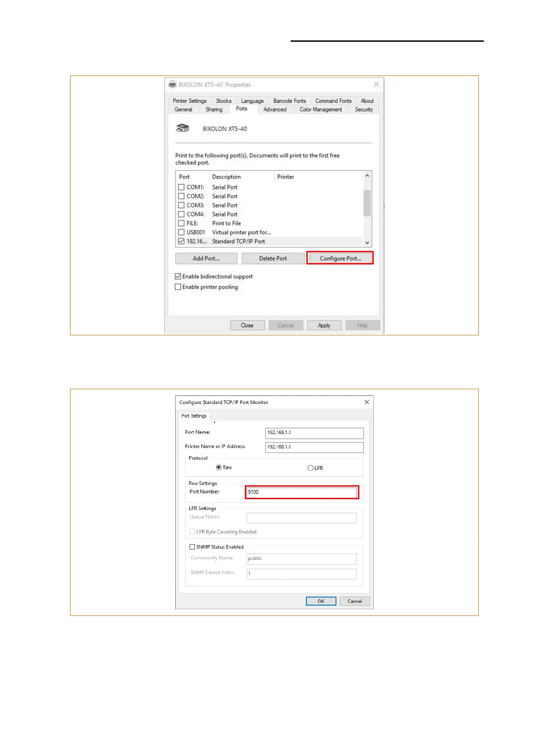Switch to the Stocks tab

tap(224, 101)
